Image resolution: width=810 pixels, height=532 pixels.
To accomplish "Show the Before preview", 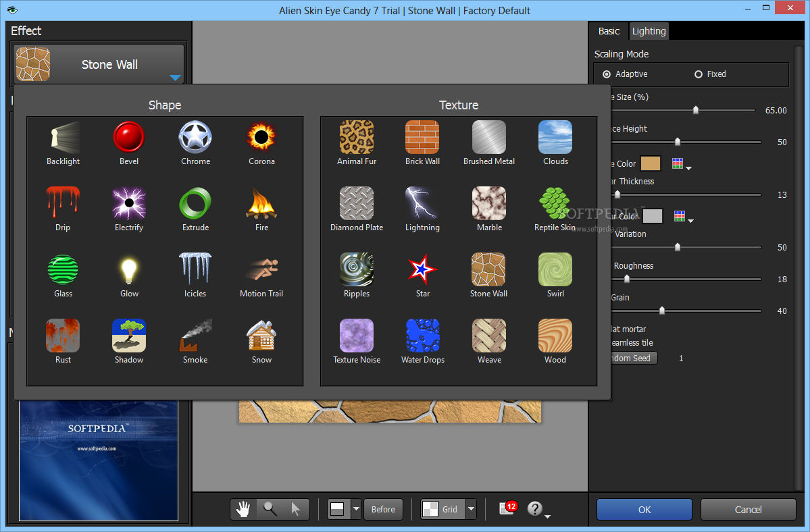I will click(383, 509).
